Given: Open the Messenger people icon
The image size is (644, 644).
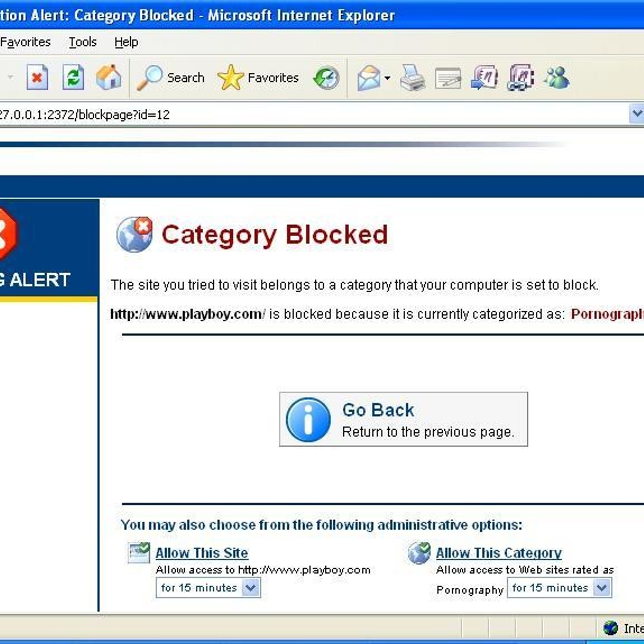Looking at the screenshot, I should point(557,77).
